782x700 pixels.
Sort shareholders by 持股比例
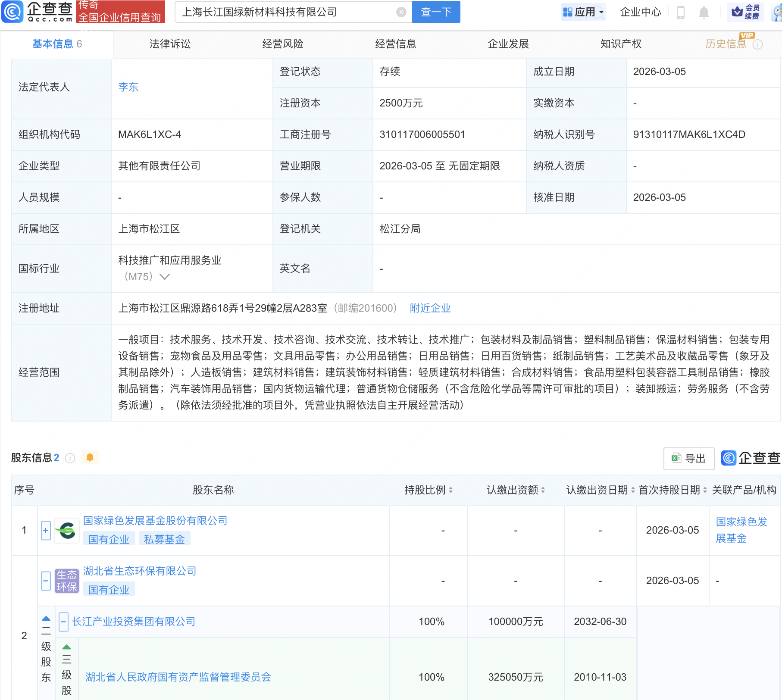(451, 490)
